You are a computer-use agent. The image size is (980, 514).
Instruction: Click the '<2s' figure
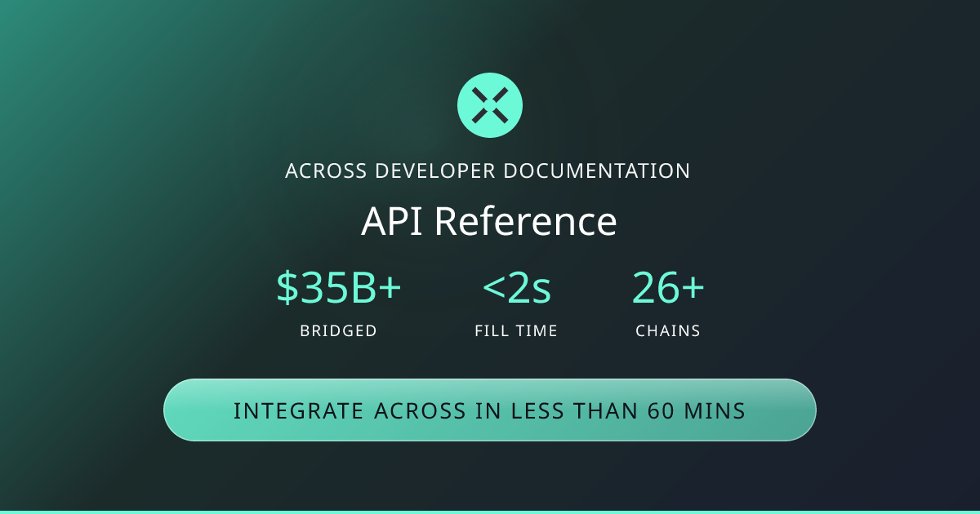(x=516, y=288)
